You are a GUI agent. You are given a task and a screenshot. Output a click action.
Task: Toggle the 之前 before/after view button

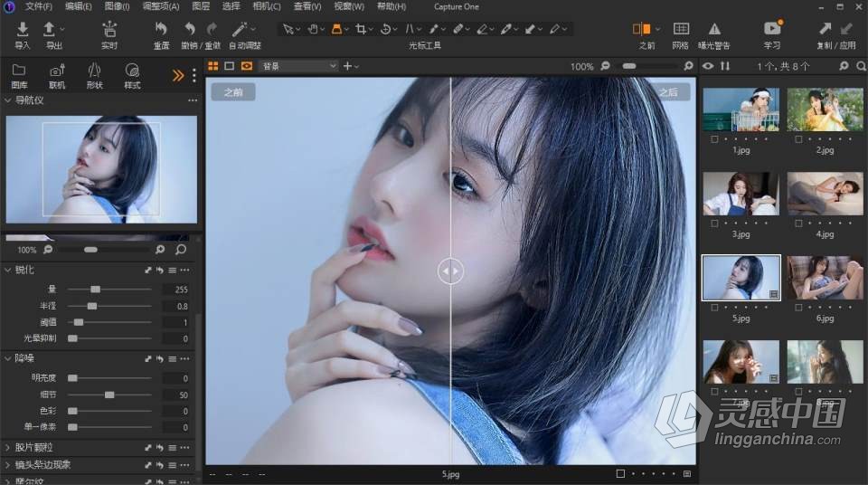tap(641, 29)
